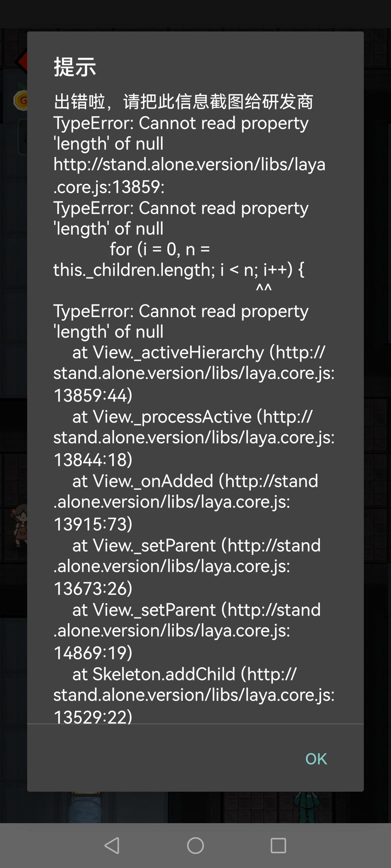Click the 提示 dialog title

pyautogui.click(x=75, y=67)
